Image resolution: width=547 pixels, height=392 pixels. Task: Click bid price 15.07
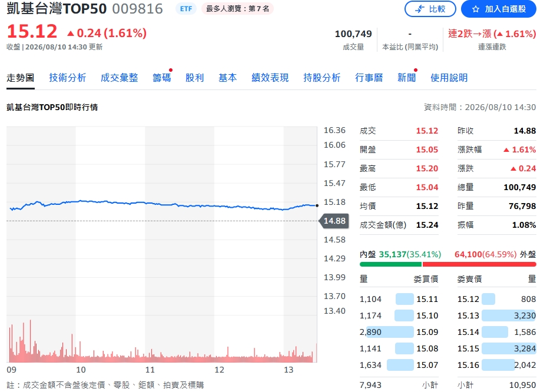point(427,365)
